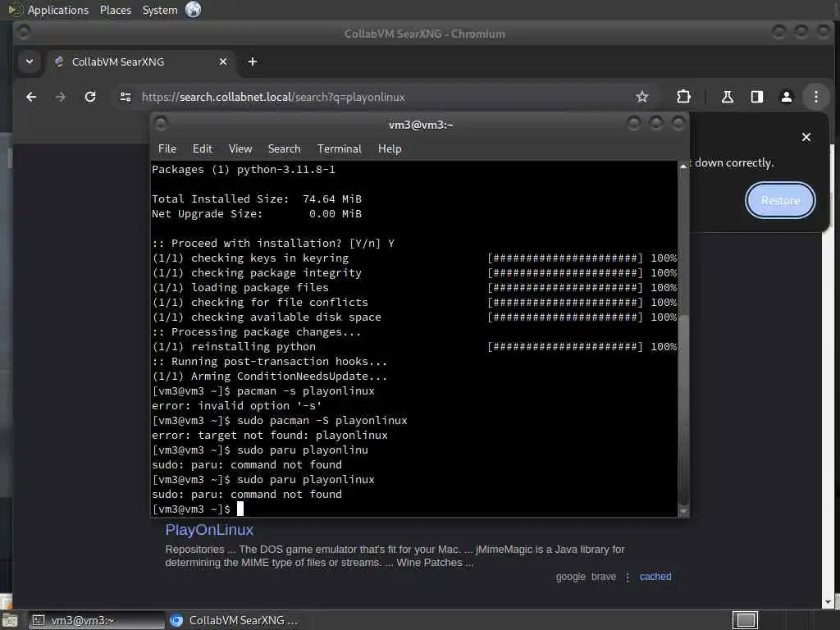Image resolution: width=840 pixels, height=630 pixels.
Task: Open Chrome Labs flask icon
Action: tap(727, 97)
